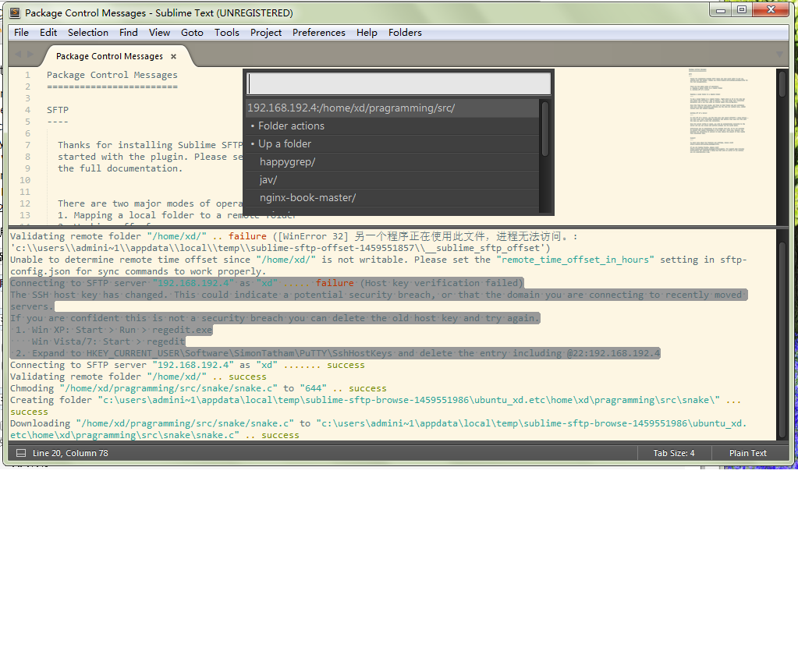Choose Folder actions in SFTP list
The image size is (798, 672).
point(392,126)
